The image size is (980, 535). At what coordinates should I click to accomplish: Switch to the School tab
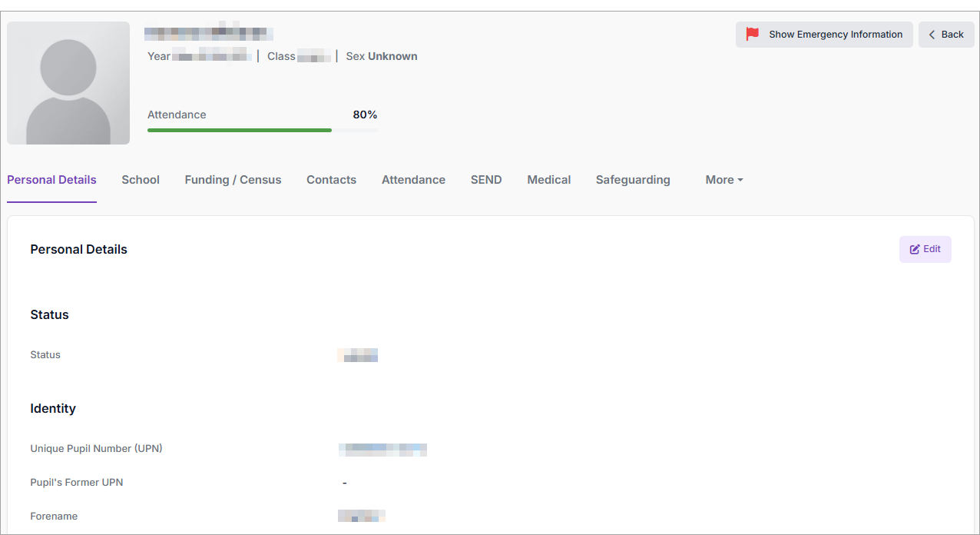tap(141, 180)
